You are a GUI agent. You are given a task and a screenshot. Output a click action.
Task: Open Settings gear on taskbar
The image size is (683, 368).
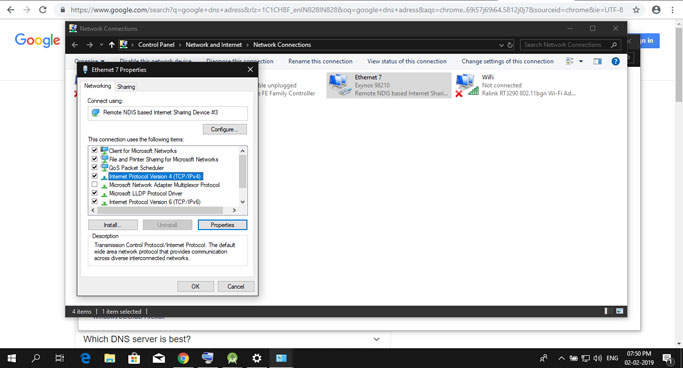coord(257,358)
